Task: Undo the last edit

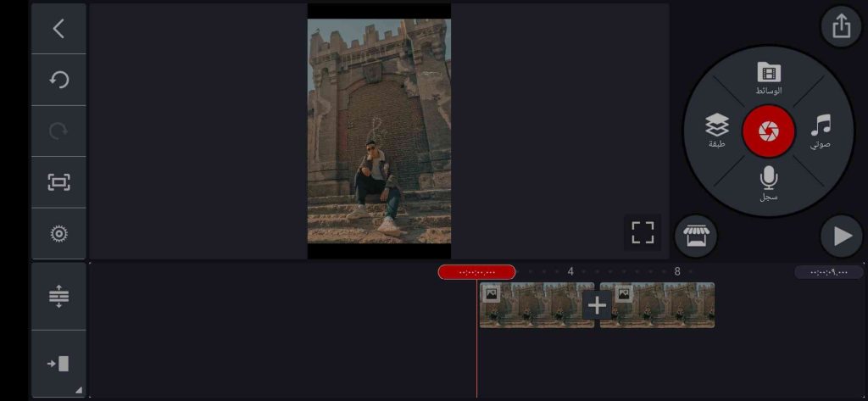Action: pyautogui.click(x=58, y=80)
